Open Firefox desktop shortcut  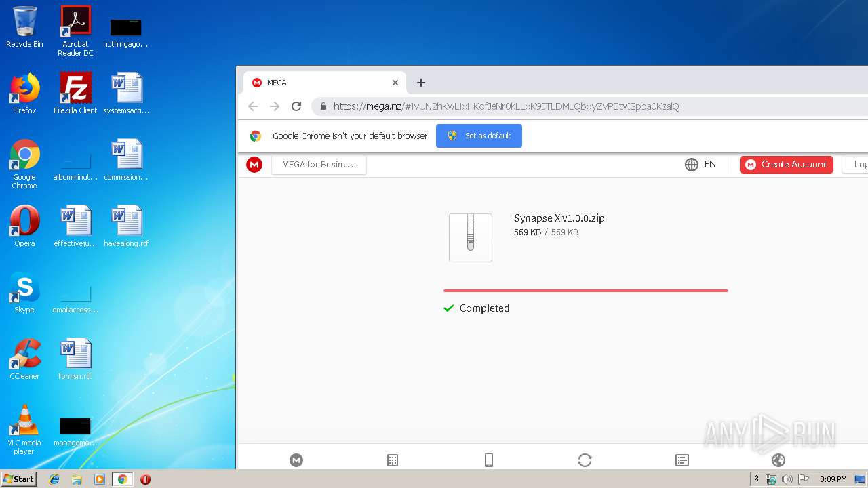click(x=24, y=94)
